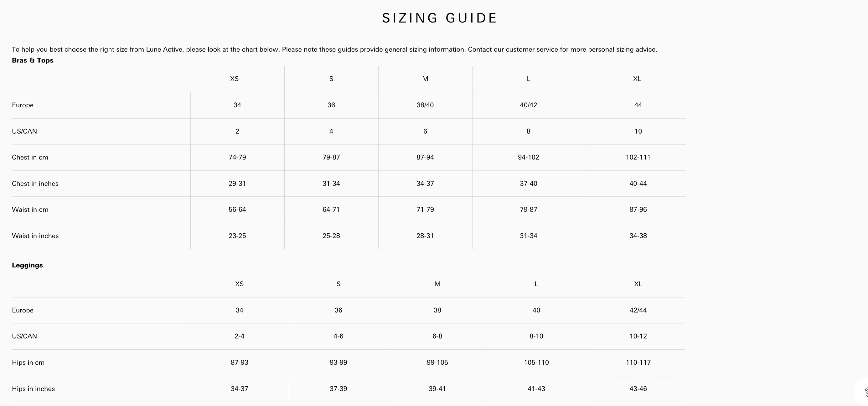Select the 38/40 Europe size cell

[425, 105]
